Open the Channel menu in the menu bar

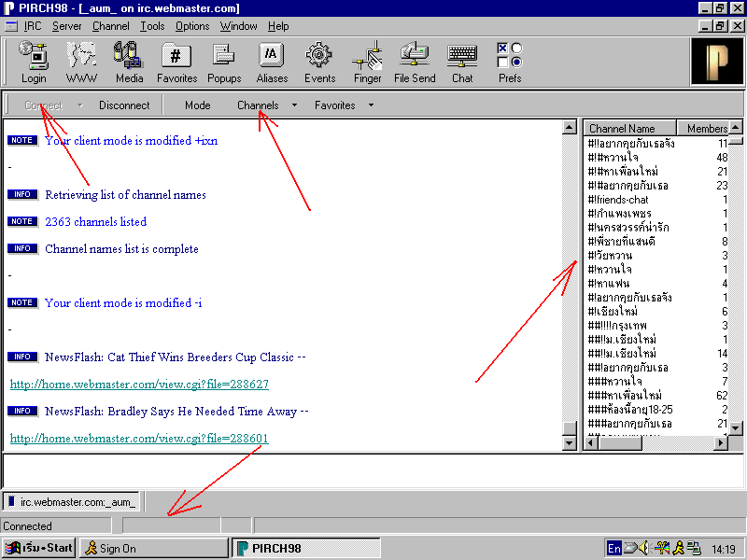(110, 26)
